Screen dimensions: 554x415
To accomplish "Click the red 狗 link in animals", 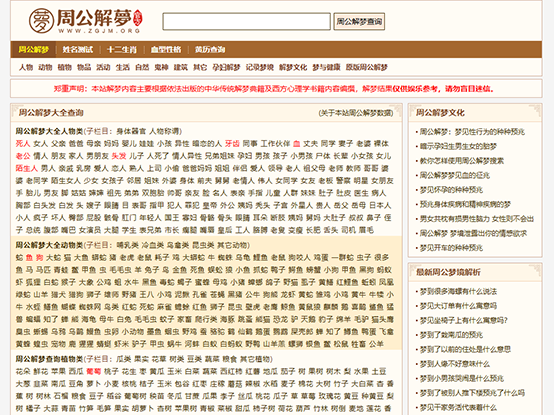I will [x=40, y=257].
